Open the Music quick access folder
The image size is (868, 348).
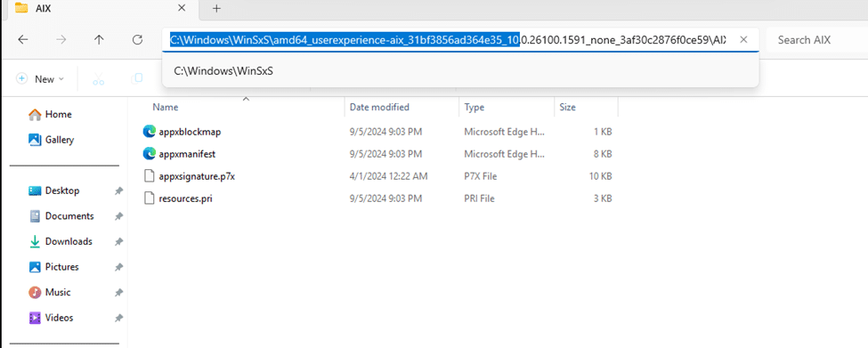(49, 293)
